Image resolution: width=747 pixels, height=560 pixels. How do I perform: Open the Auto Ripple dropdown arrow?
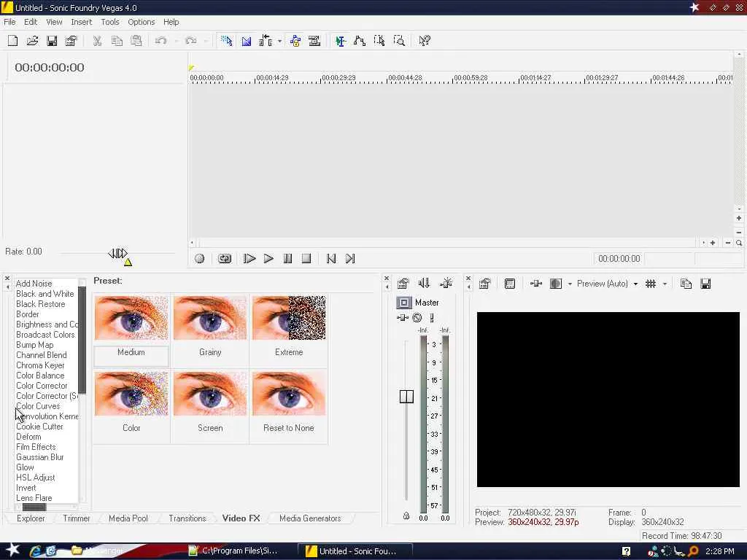point(279,42)
